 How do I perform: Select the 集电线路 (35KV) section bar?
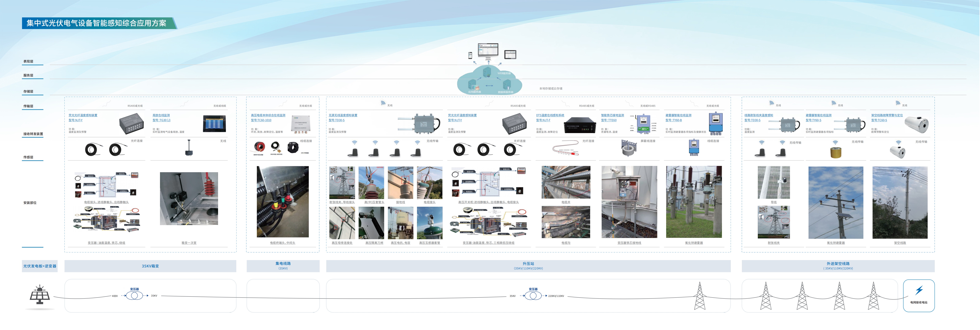click(x=283, y=266)
